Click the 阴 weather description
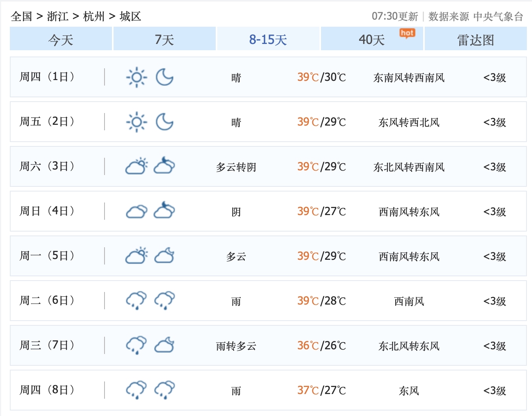The image size is (532, 416). click(x=236, y=212)
